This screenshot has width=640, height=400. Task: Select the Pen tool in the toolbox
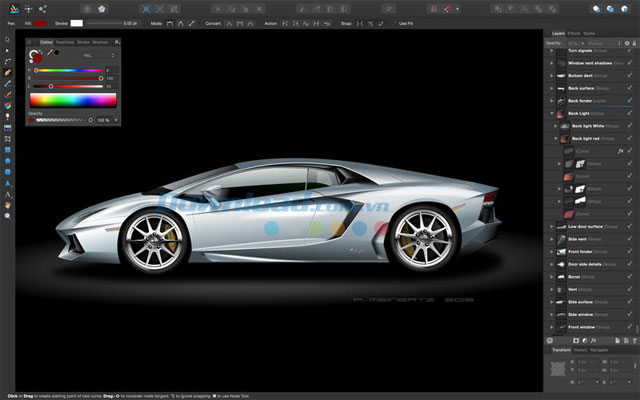(x=7, y=73)
